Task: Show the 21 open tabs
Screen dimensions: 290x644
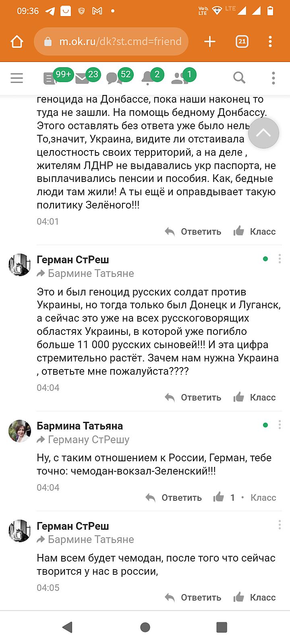Action: tap(242, 41)
